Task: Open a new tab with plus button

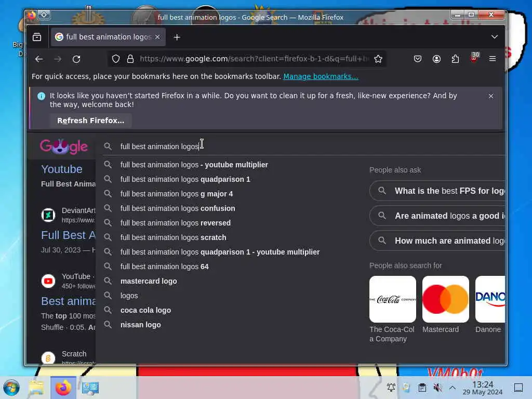Action: point(177,37)
